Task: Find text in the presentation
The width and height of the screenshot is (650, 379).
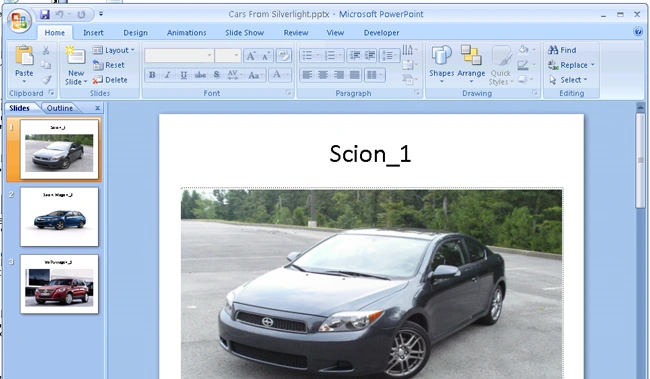Action: [x=562, y=50]
